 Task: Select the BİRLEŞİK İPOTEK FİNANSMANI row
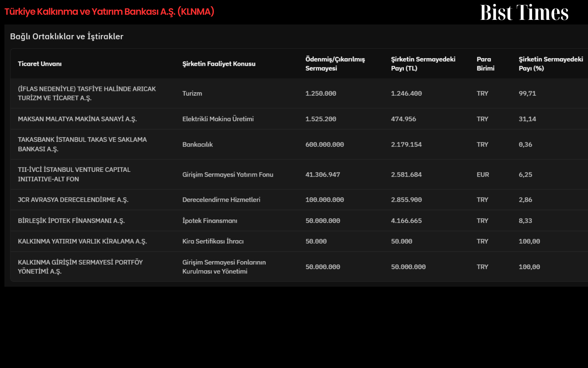pyautogui.click(x=299, y=220)
